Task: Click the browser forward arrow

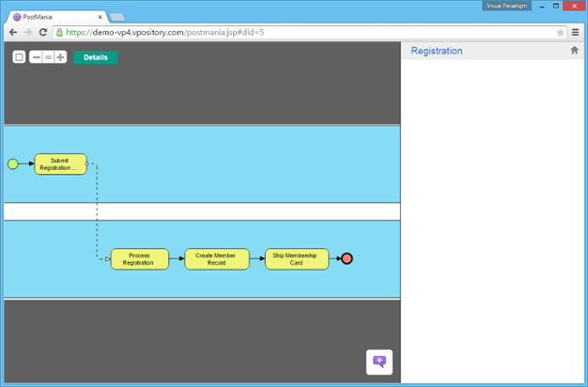Action: (x=28, y=32)
